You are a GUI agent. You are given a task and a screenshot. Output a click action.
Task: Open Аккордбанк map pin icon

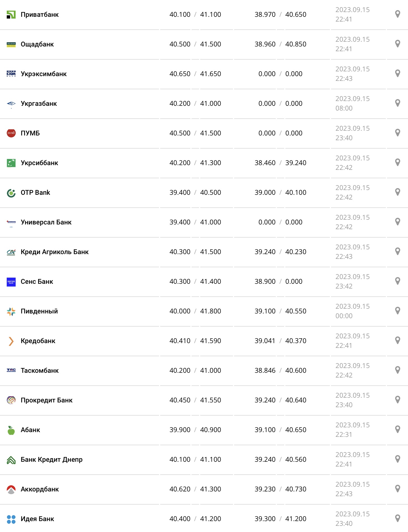click(397, 489)
